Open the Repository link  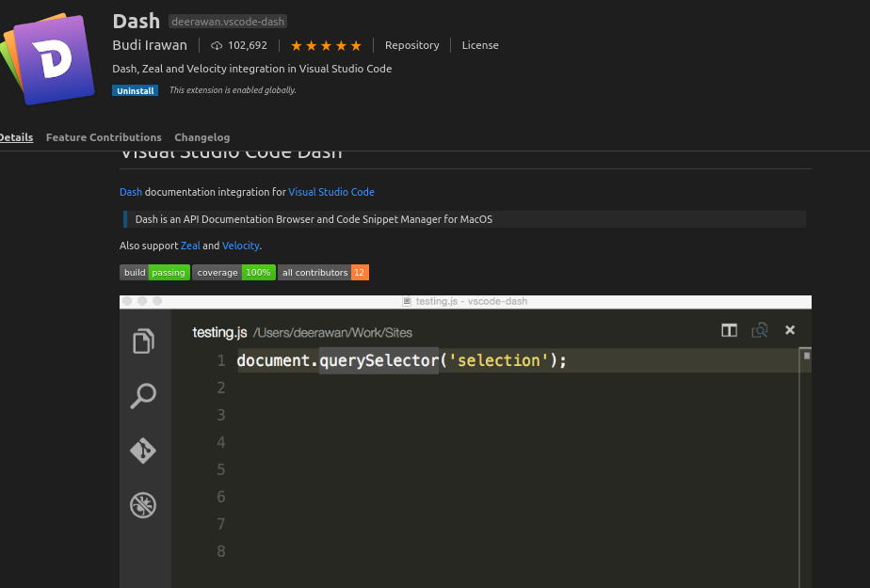(411, 45)
